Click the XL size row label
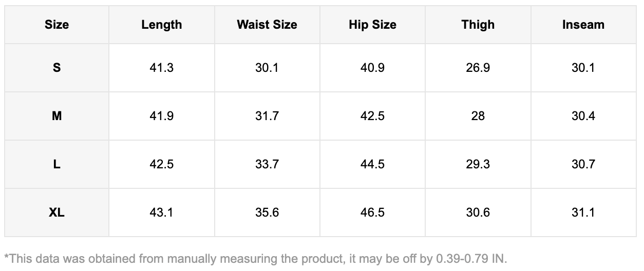Viewport: 644px width, 271px height. click(x=56, y=212)
